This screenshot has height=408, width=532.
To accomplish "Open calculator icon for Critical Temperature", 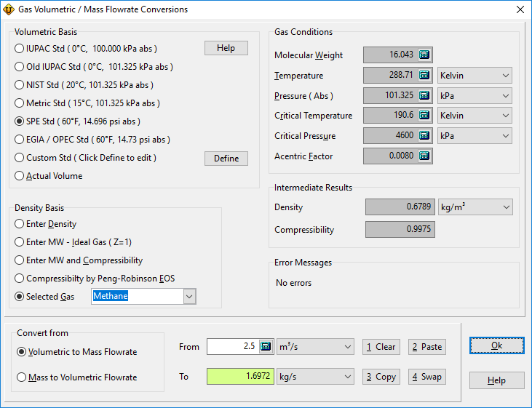I will 424,116.
